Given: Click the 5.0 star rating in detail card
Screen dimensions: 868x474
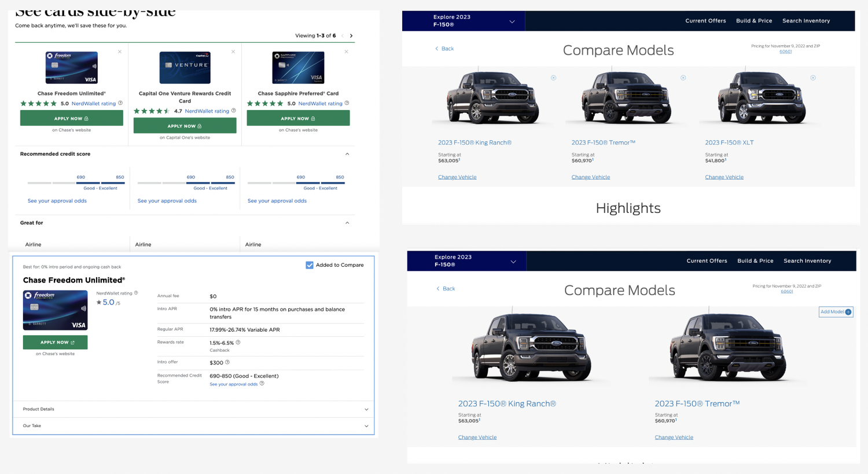Looking at the screenshot, I should coord(108,302).
